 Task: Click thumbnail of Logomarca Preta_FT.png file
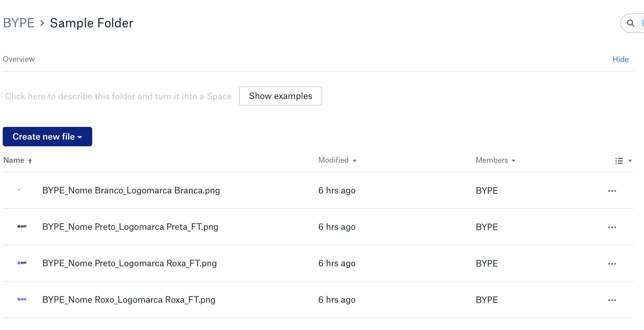[x=22, y=226]
